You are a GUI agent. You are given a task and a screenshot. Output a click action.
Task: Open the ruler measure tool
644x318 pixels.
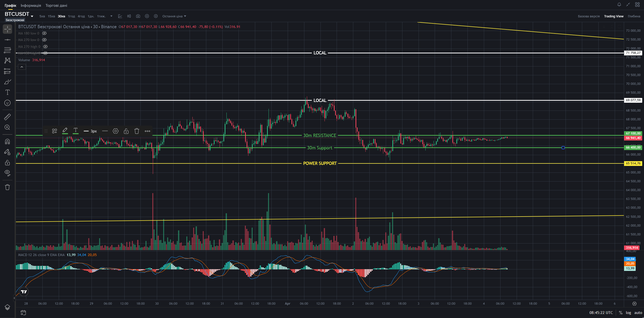(7, 117)
